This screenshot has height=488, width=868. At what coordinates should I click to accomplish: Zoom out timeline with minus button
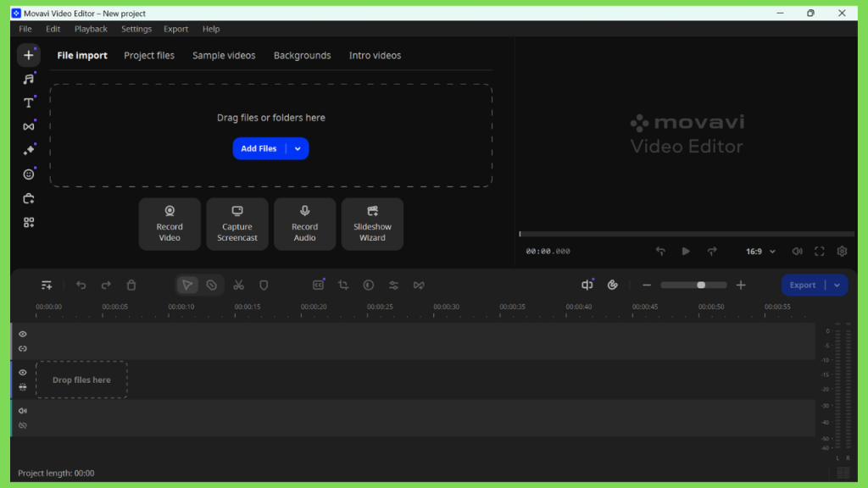pyautogui.click(x=646, y=286)
